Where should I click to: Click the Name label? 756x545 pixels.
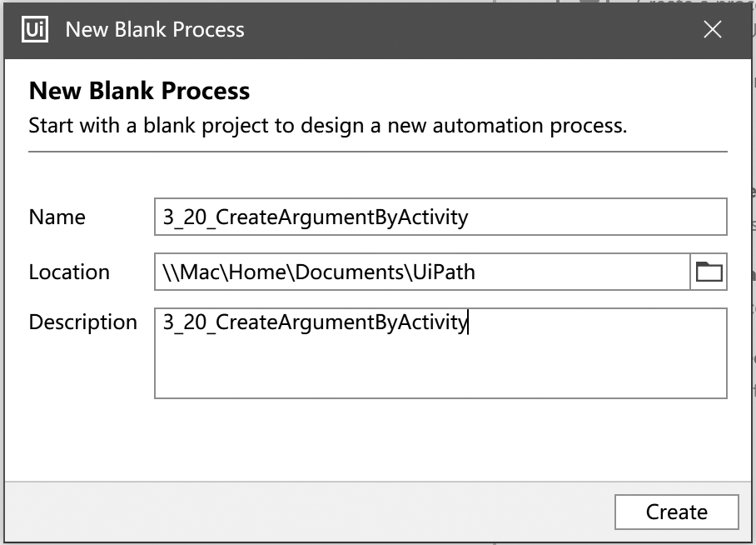click(57, 217)
